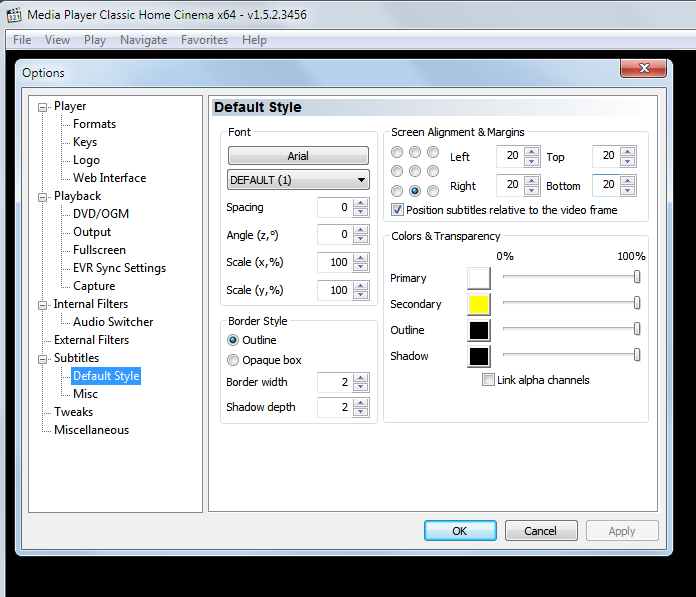Increase Angle (z) value with up arrow
696x597 pixels.
pos(360,230)
